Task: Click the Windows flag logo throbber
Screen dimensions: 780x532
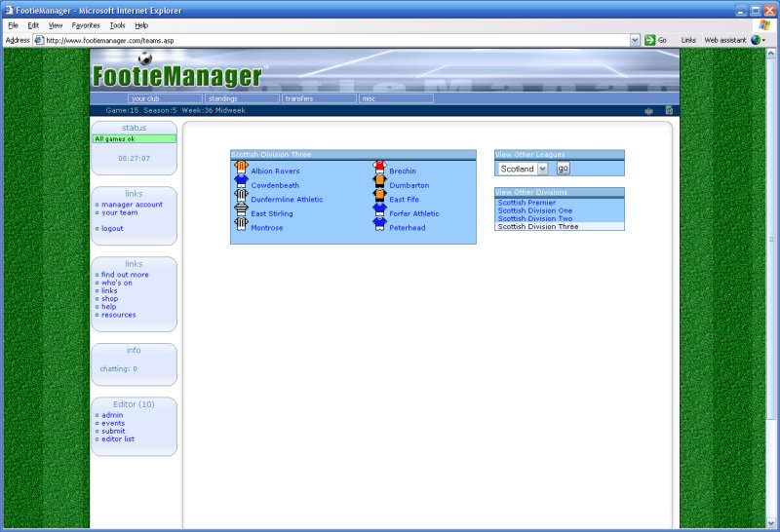Action: tap(764, 25)
